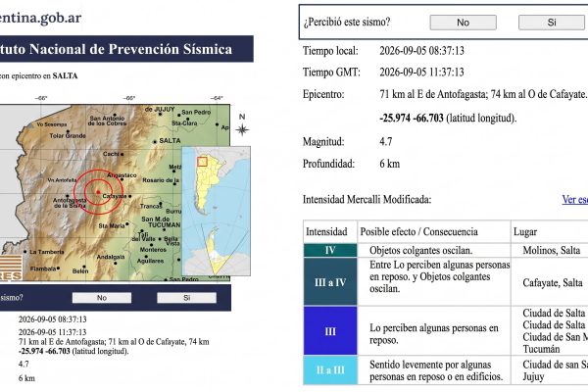Viewport: 588px width, 392px height.
Task: Click the 'Molinos, Salta' cell
Action: click(551, 250)
